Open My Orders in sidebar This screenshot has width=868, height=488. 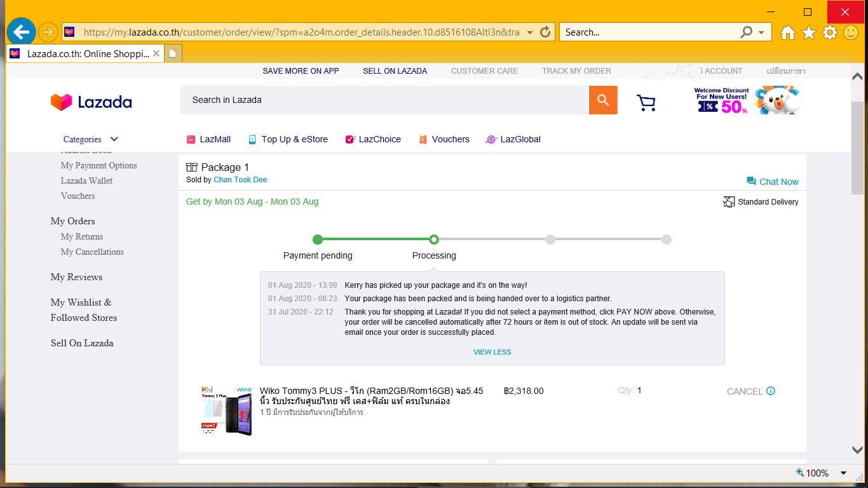[73, 221]
